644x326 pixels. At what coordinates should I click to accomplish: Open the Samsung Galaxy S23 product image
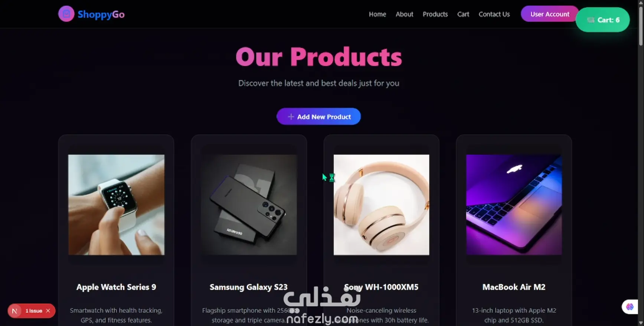tap(249, 205)
